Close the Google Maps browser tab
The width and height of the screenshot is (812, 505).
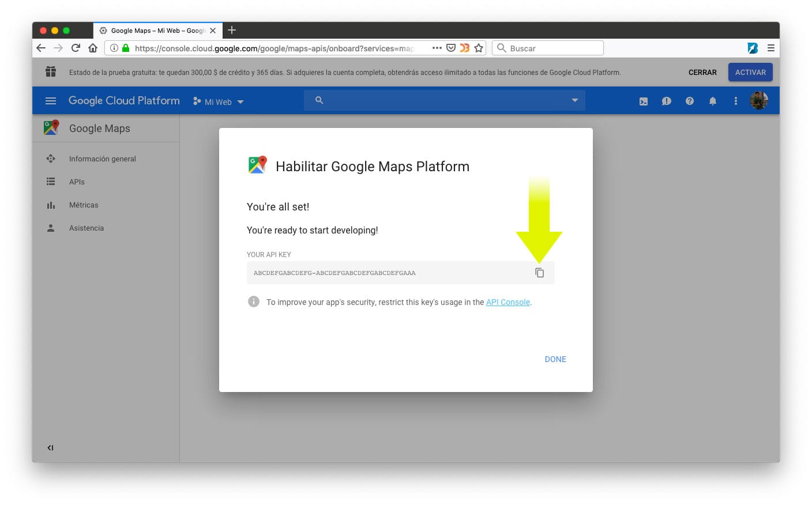tap(213, 31)
